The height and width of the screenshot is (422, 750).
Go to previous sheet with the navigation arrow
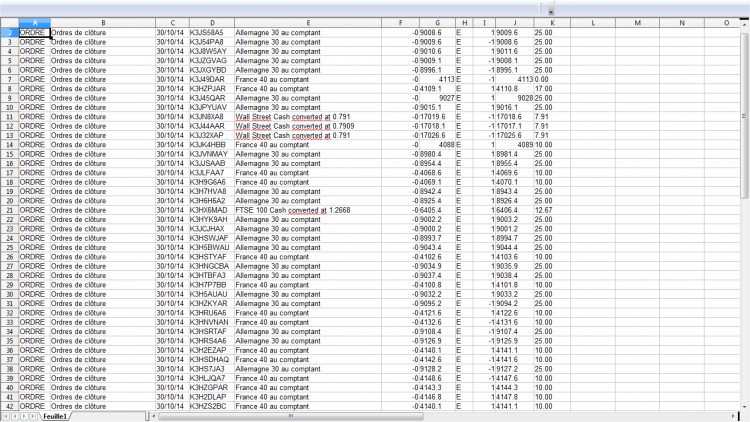coord(15,417)
